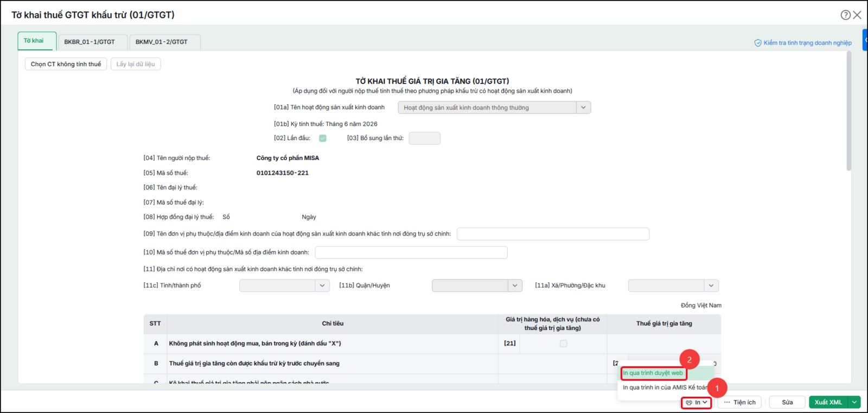Image resolution: width=868 pixels, height=413 pixels.
Task: Select In qua trình duyệt web option
Action: (x=653, y=373)
